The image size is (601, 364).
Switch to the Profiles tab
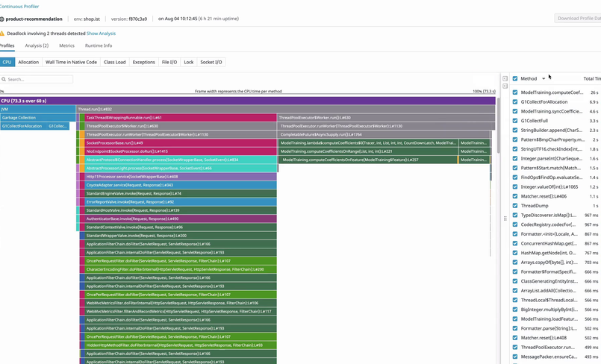pos(7,45)
